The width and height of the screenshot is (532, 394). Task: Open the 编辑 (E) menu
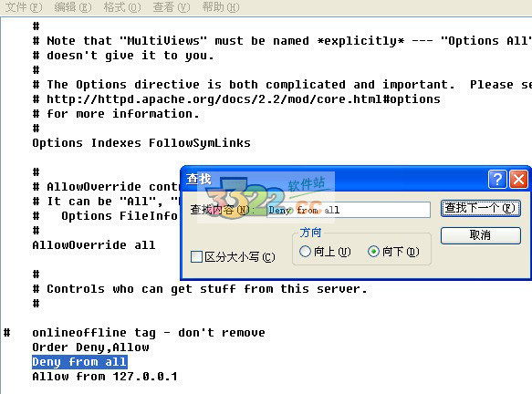point(73,7)
